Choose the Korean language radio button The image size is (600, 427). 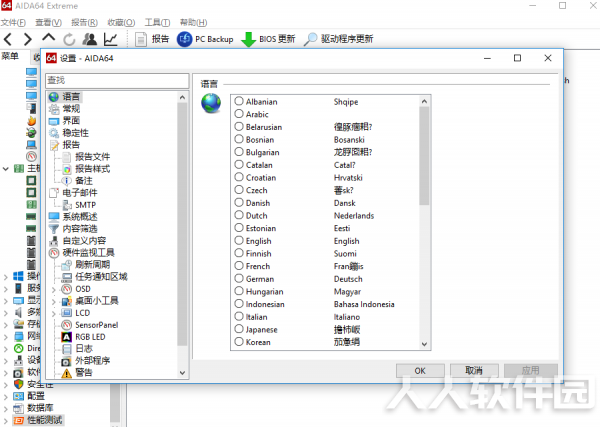tap(239, 342)
